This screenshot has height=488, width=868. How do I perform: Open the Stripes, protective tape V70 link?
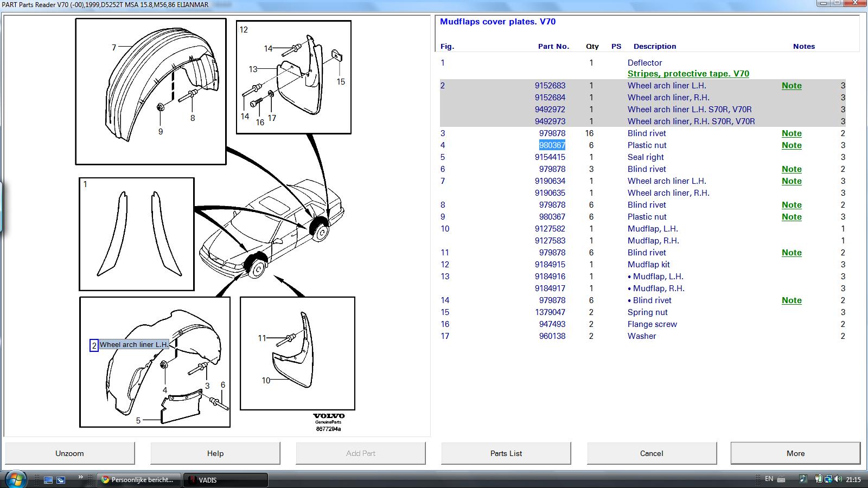688,74
